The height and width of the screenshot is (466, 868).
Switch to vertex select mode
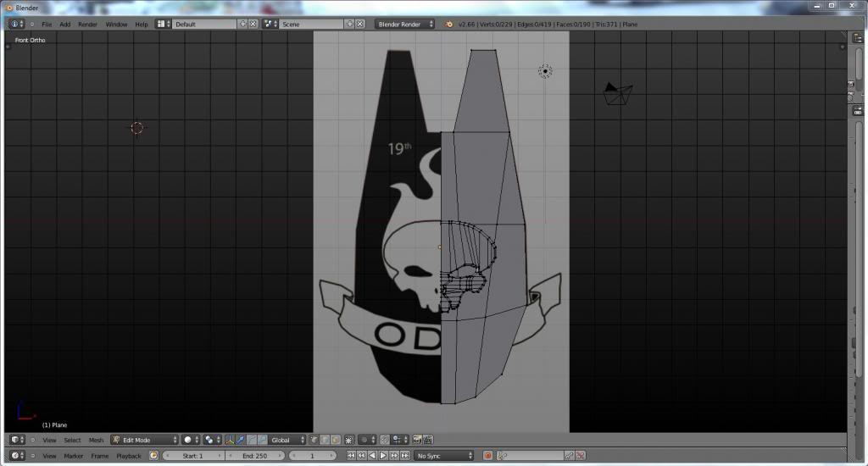(x=314, y=440)
